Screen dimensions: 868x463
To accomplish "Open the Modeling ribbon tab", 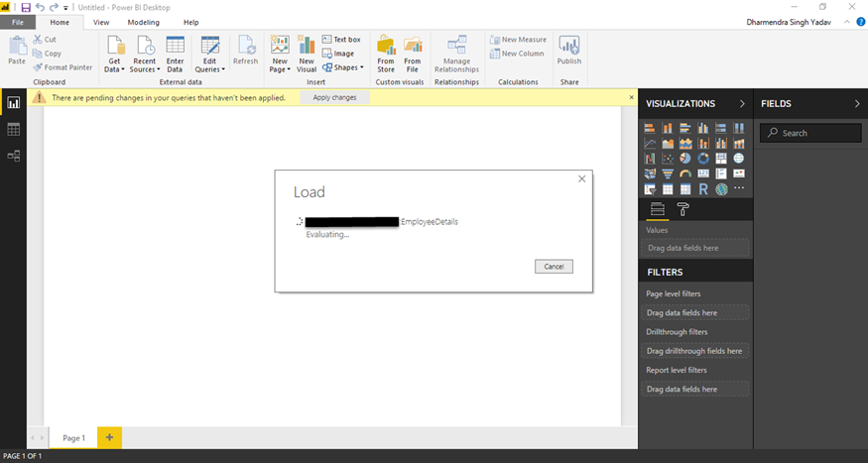I will (x=143, y=22).
